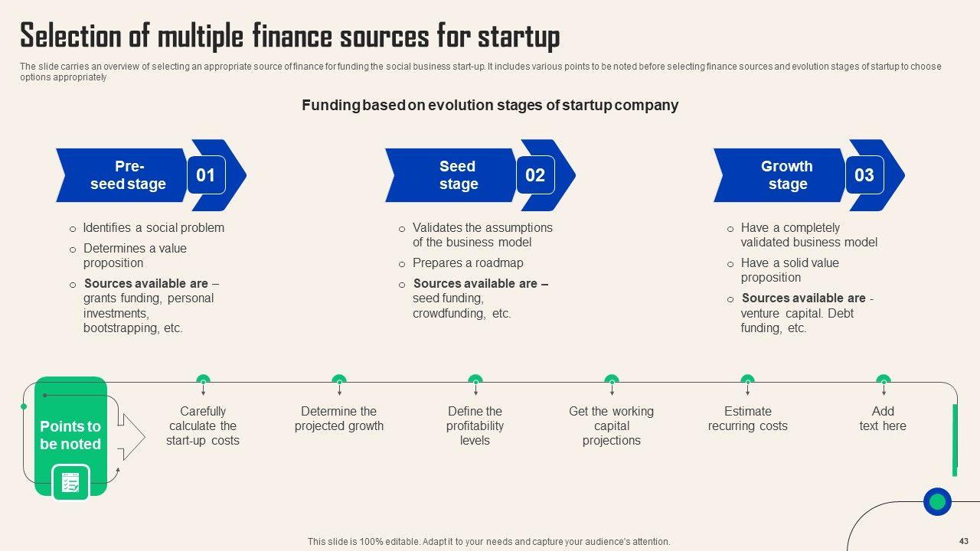Click the slide title 'Selection of multiple finance sources'
This screenshot has height=551, width=980.
coord(289,36)
